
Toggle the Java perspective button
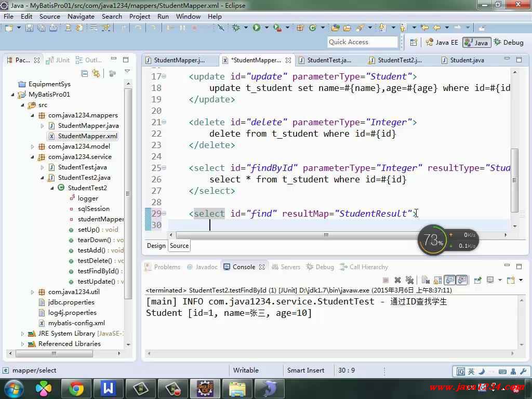477,43
